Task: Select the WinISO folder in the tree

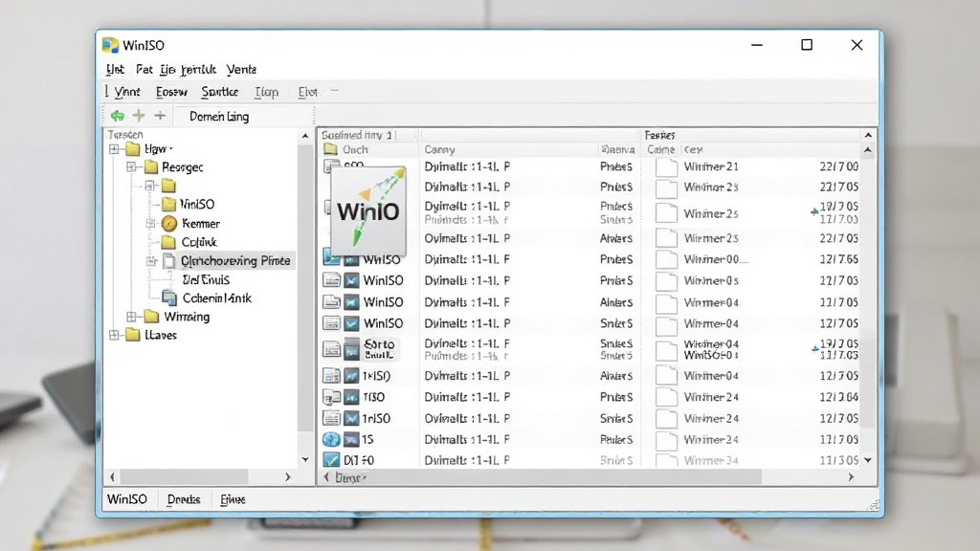Action: 197,205
